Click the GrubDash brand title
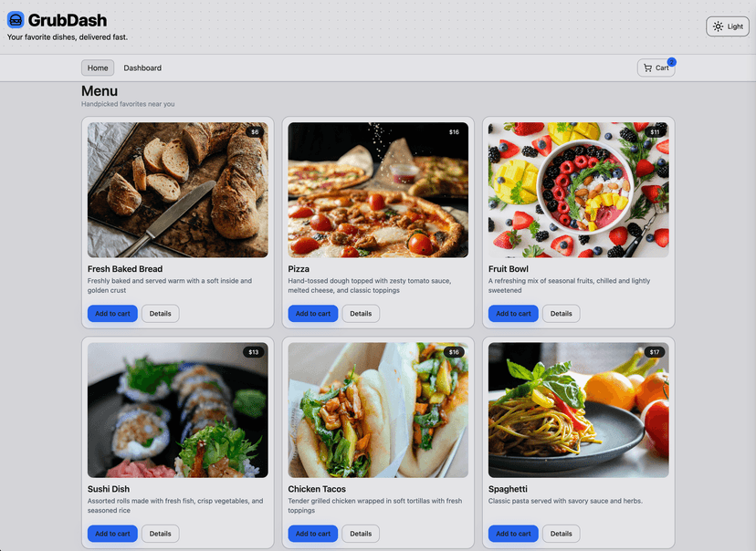This screenshot has height=551, width=756. tap(67, 19)
